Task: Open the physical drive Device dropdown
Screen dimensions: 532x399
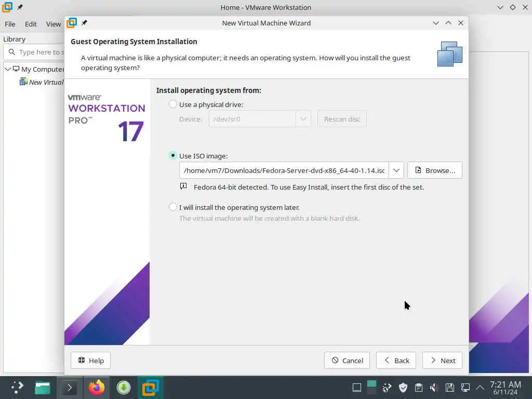Action: click(303, 119)
